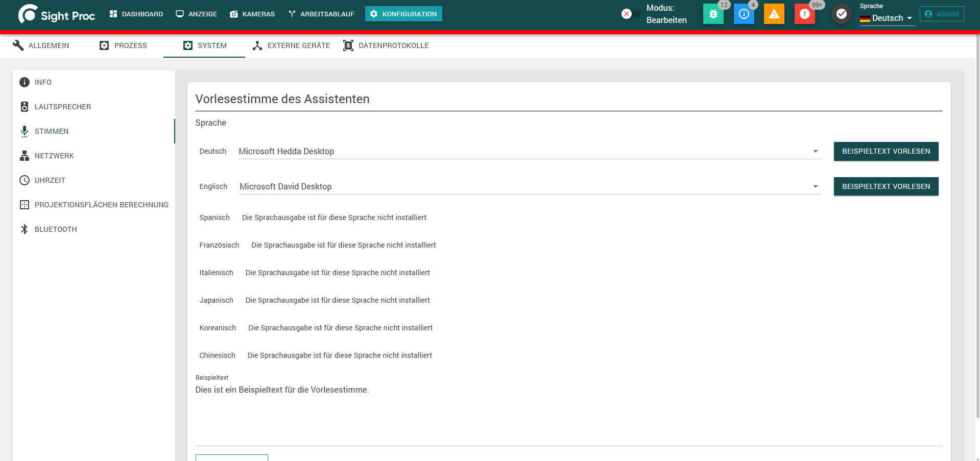This screenshot has width=980, height=461.
Task: Click the Spanisch language label
Action: tap(214, 217)
